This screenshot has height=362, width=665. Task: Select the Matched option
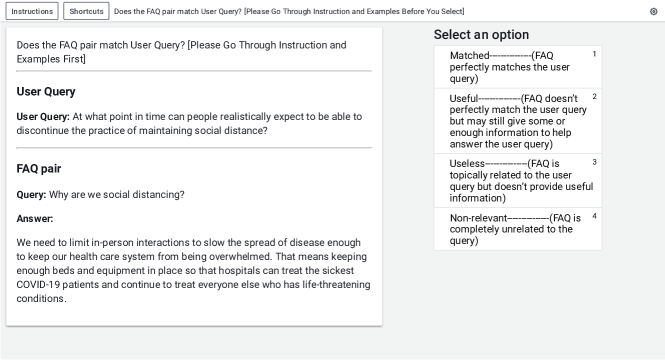point(517,67)
